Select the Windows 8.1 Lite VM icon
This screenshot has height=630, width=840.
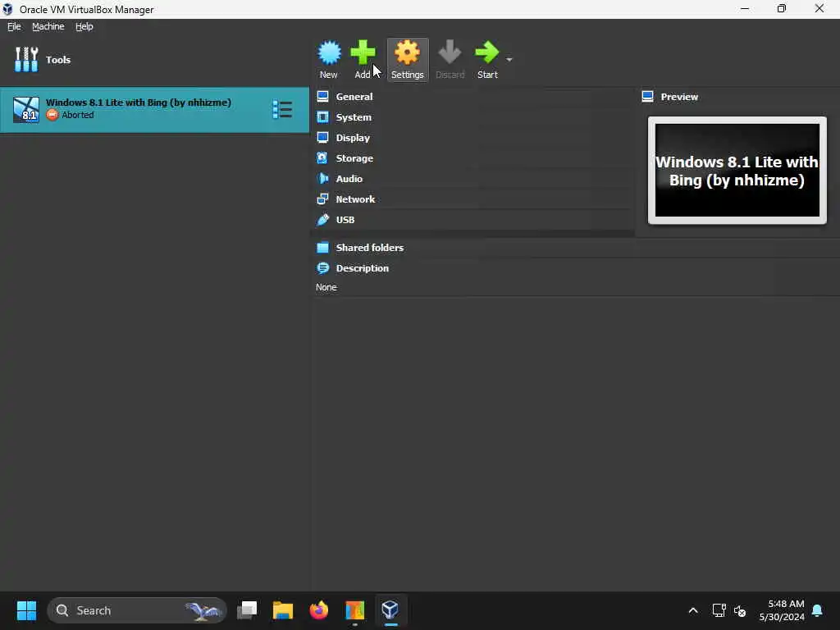(26, 110)
